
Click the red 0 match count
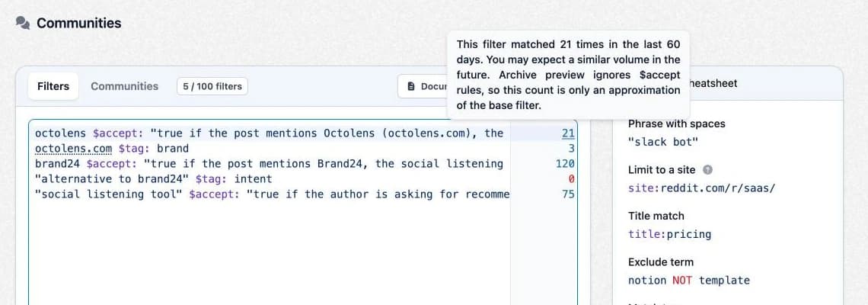[x=572, y=179]
